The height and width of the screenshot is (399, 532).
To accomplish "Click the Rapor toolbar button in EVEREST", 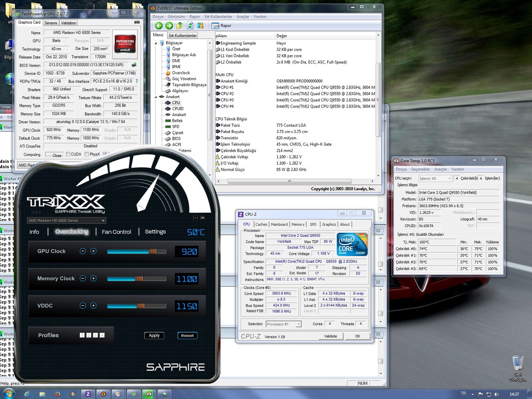I will point(222,26).
